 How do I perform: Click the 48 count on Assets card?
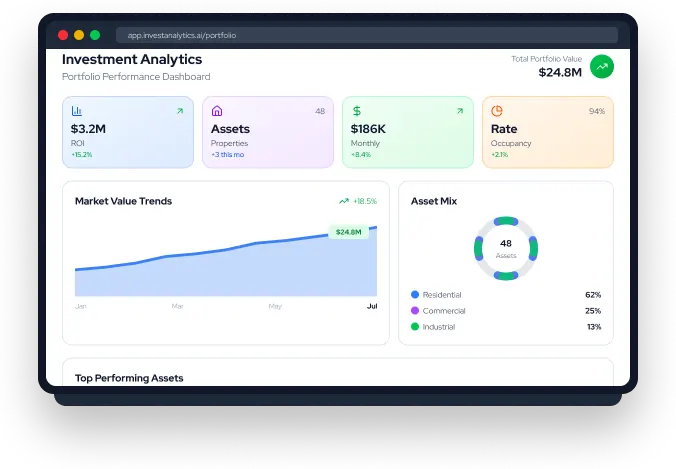(320, 111)
